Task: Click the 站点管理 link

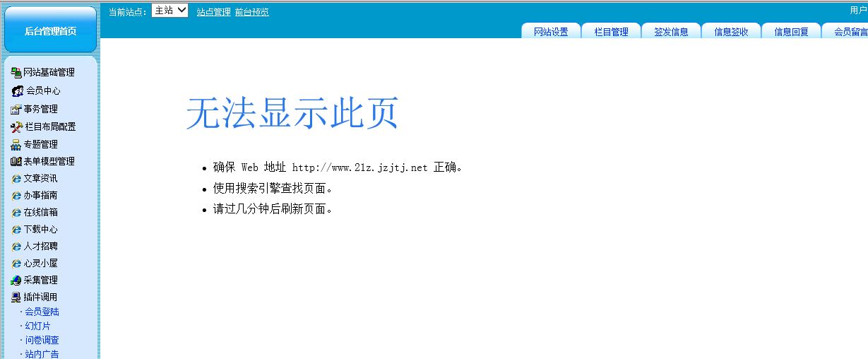Action: click(x=213, y=12)
